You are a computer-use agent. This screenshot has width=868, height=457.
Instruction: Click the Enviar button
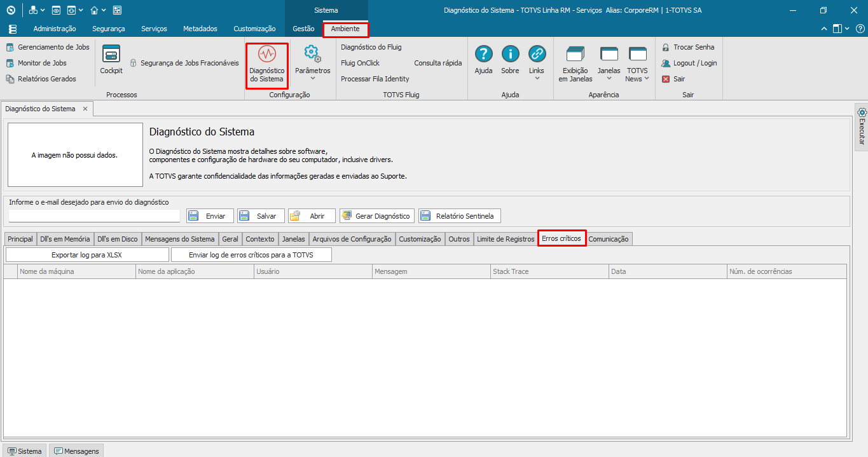(x=210, y=216)
